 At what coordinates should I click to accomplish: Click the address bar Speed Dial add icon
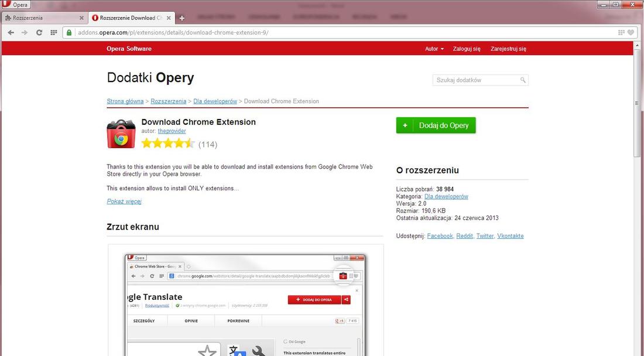click(621, 32)
